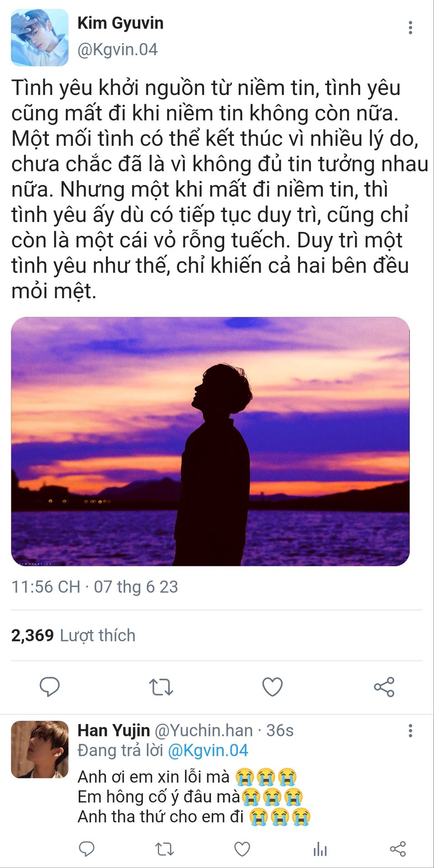Image resolution: width=434 pixels, height=868 pixels.
Task: Tap the @Yuchin.han handle
Action: click(204, 731)
